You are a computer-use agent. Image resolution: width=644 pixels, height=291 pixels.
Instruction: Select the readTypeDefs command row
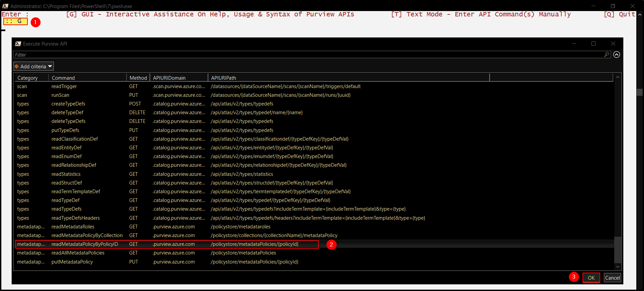point(314,209)
